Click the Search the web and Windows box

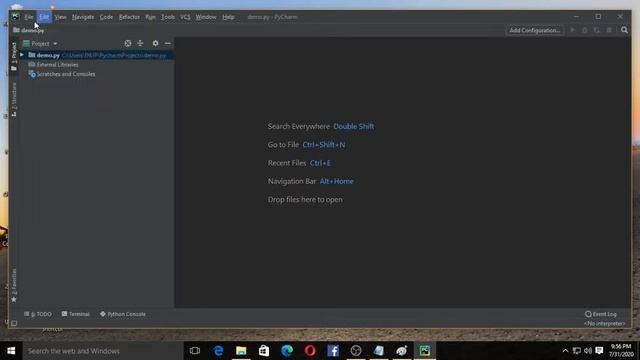click(103, 351)
